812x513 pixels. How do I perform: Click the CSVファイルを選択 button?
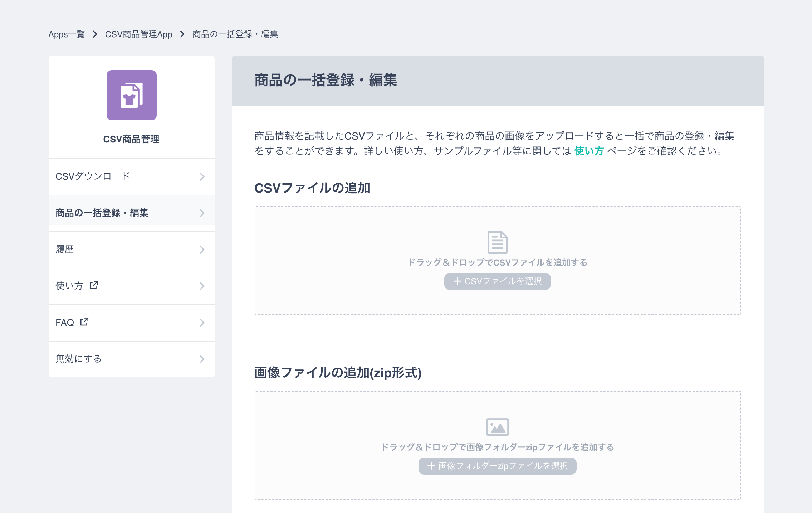point(497,281)
